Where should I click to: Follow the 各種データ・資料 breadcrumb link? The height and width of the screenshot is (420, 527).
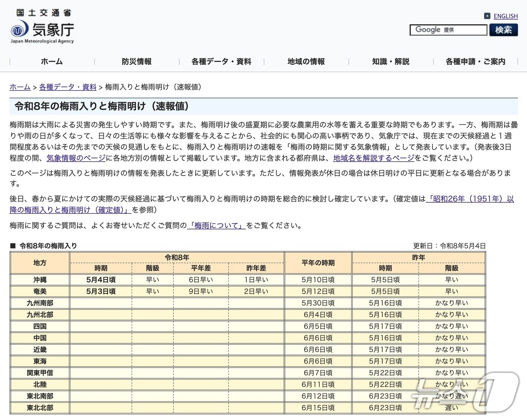(x=68, y=87)
